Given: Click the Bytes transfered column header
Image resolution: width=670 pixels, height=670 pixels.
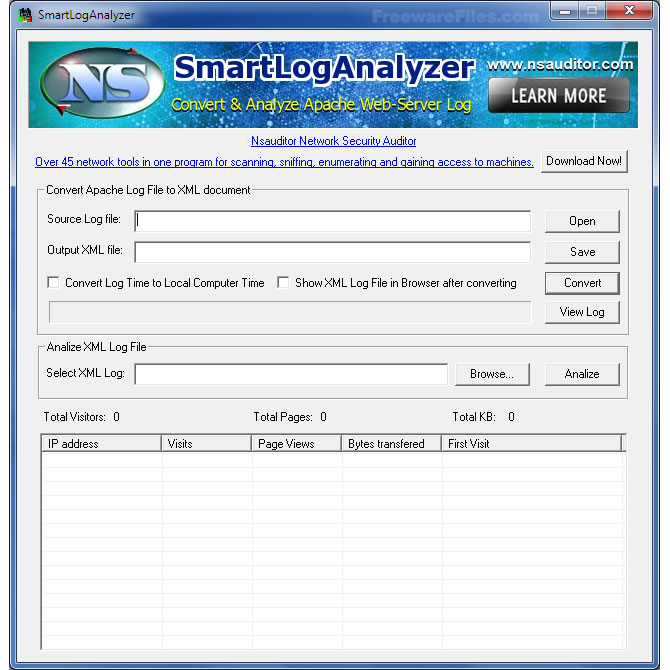Looking at the screenshot, I should (391, 443).
